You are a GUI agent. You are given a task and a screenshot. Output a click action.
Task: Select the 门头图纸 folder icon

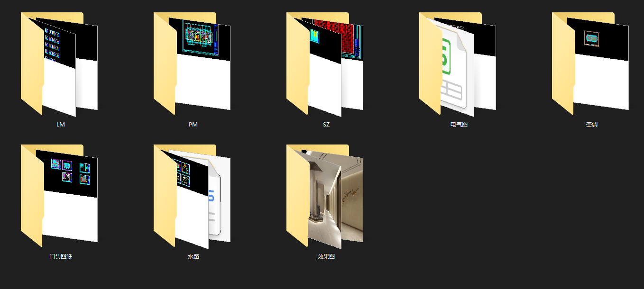point(59,197)
